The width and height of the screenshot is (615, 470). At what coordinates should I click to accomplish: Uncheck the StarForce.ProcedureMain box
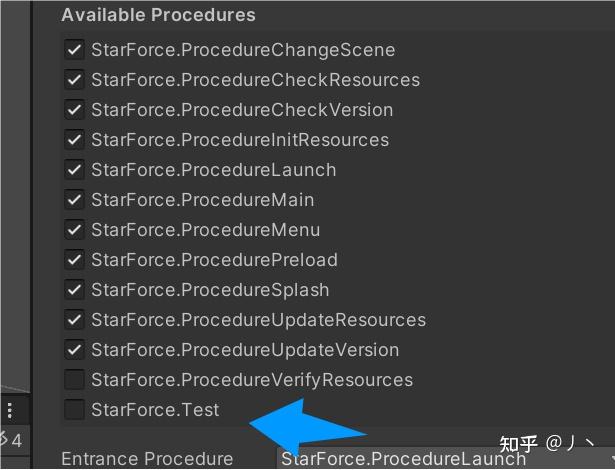click(75, 200)
